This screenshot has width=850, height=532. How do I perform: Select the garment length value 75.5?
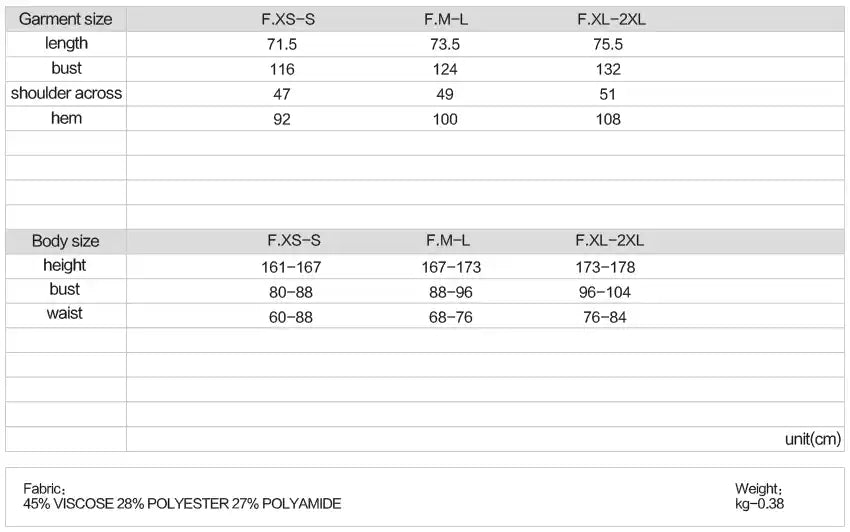coord(608,45)
